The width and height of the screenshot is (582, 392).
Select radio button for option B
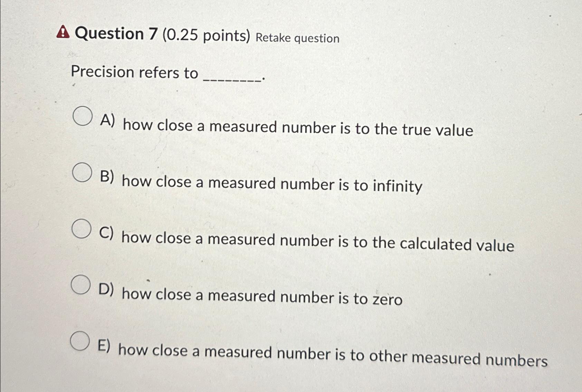(83, 172)
